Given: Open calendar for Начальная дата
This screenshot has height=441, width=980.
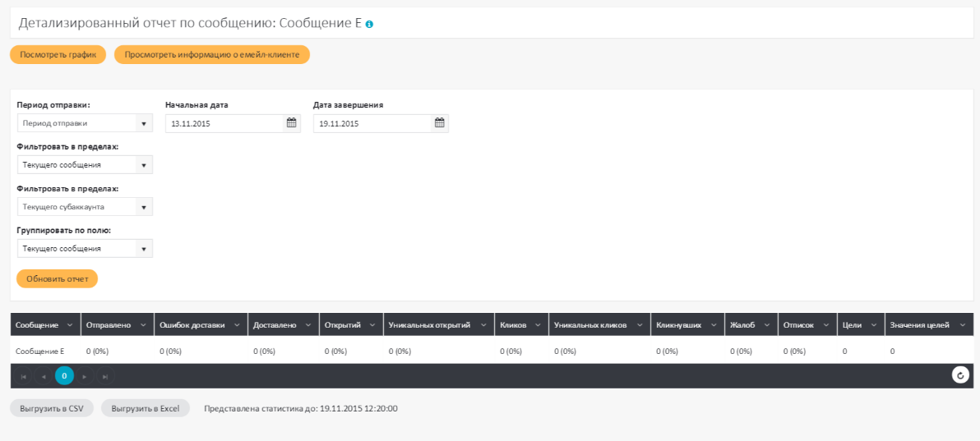Looking at the screenshot, I should (291, 123).
